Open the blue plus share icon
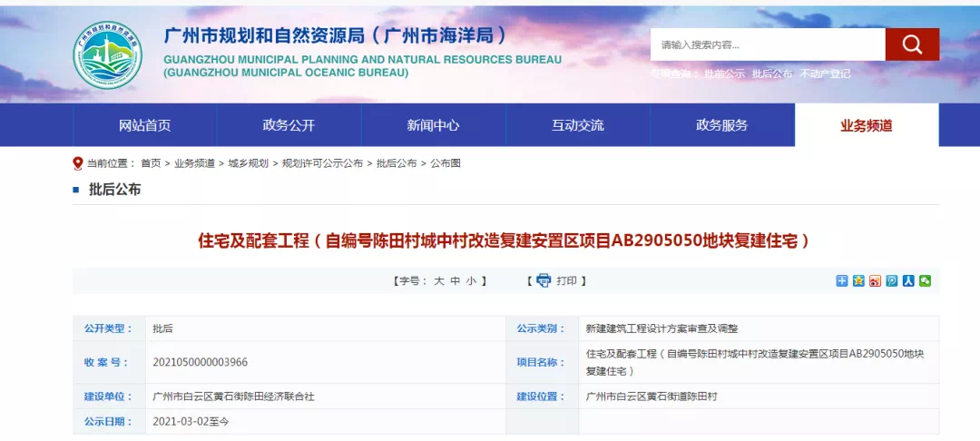This screenshot has width=980, height=441. (841, 281)
